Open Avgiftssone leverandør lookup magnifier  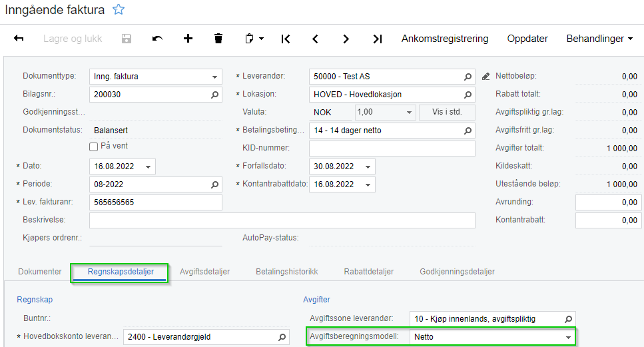point(569,319)
